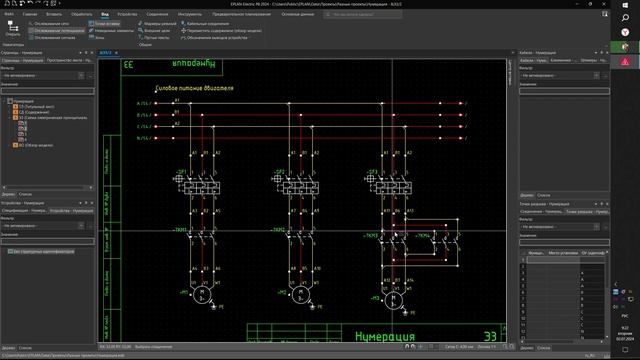The image size is (640, 360).
Task: Click Обозначения выводов устройств
Action: coord(214,38)
